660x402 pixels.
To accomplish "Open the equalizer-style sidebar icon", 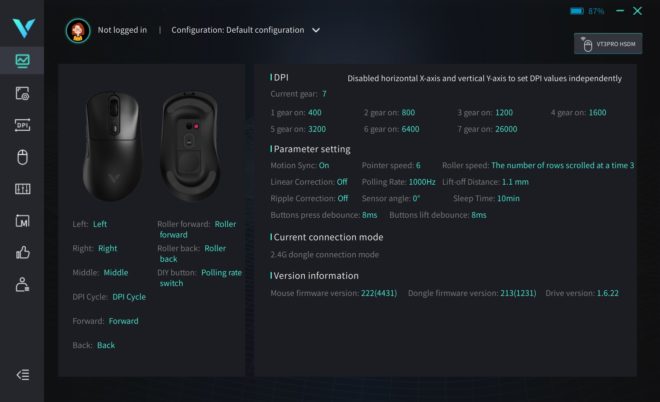I will coord(22,189).
